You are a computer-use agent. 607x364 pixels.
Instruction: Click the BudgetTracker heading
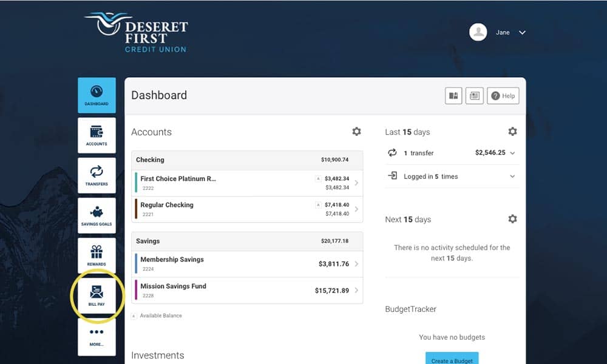click(411, 309)
